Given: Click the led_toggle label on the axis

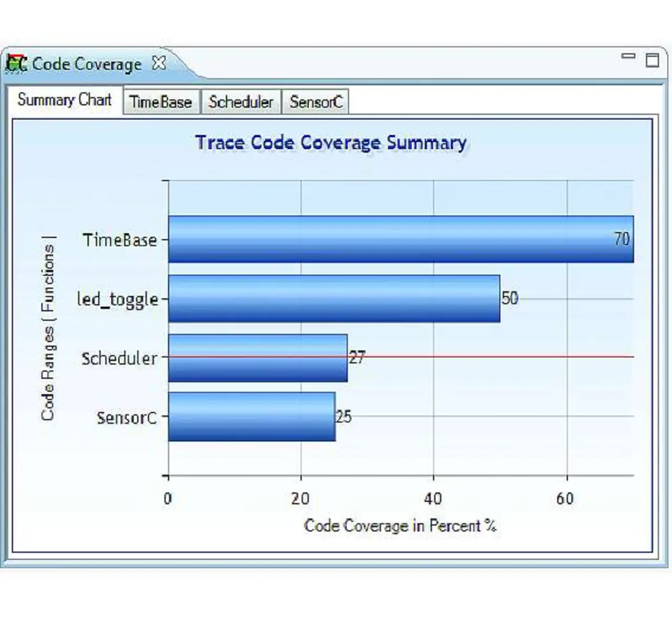Looking at the screenshot, I should point(118,299).
